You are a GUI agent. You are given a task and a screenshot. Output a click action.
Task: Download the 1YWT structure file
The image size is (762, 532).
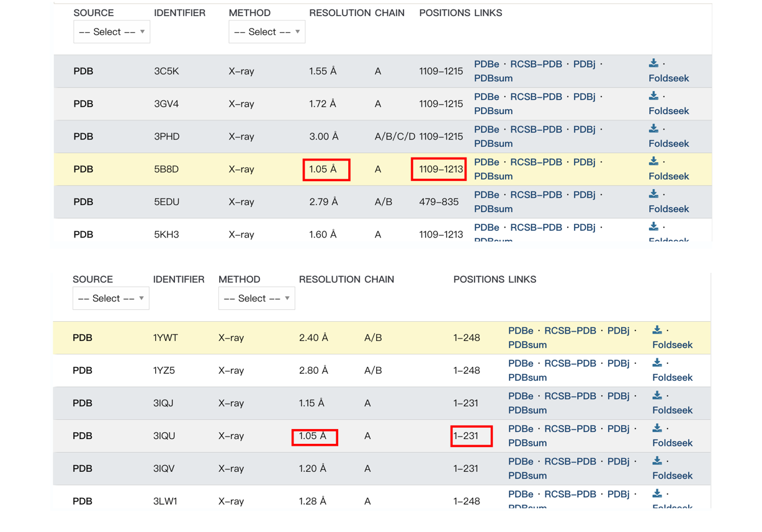point(657,330)
